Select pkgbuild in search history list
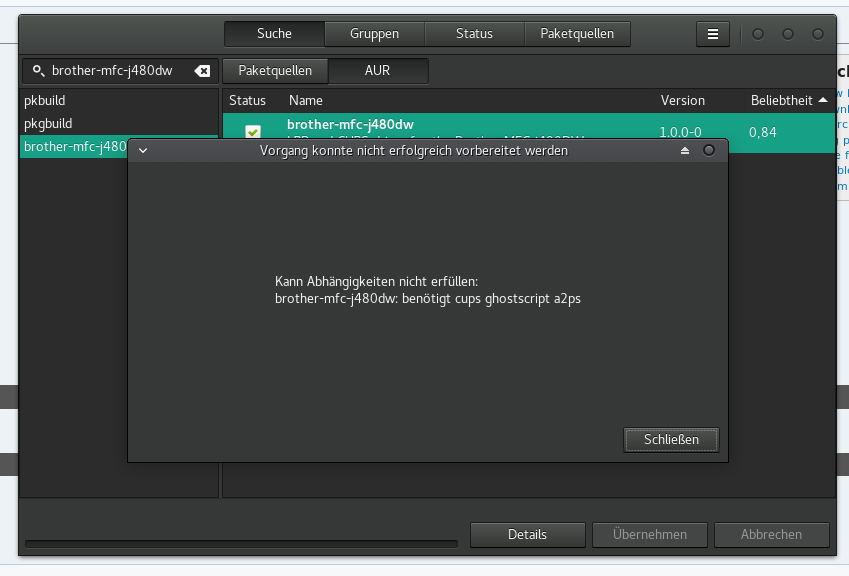 click(x=48, y=123)
